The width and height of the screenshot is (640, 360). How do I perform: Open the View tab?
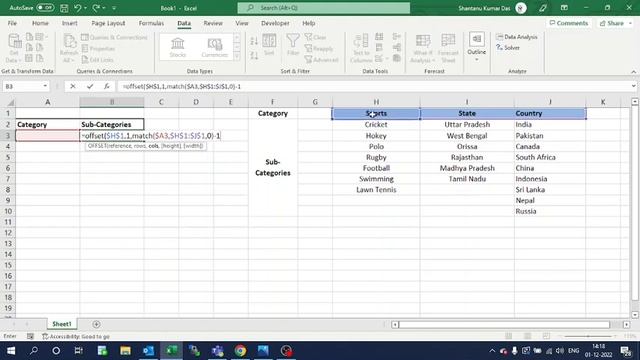click(x=242, y=23)
